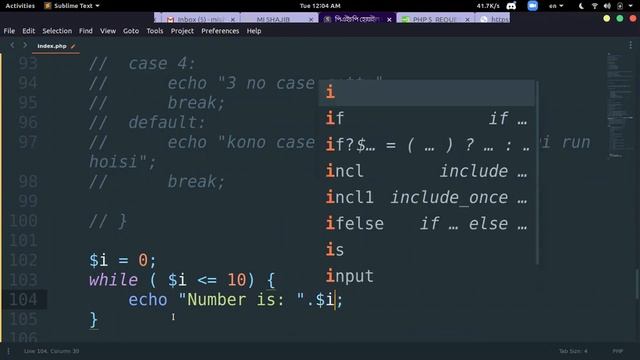640x360 pixels.
Task: Open the Selection menu
Action: pyautogui.click(x=57, y=31)
